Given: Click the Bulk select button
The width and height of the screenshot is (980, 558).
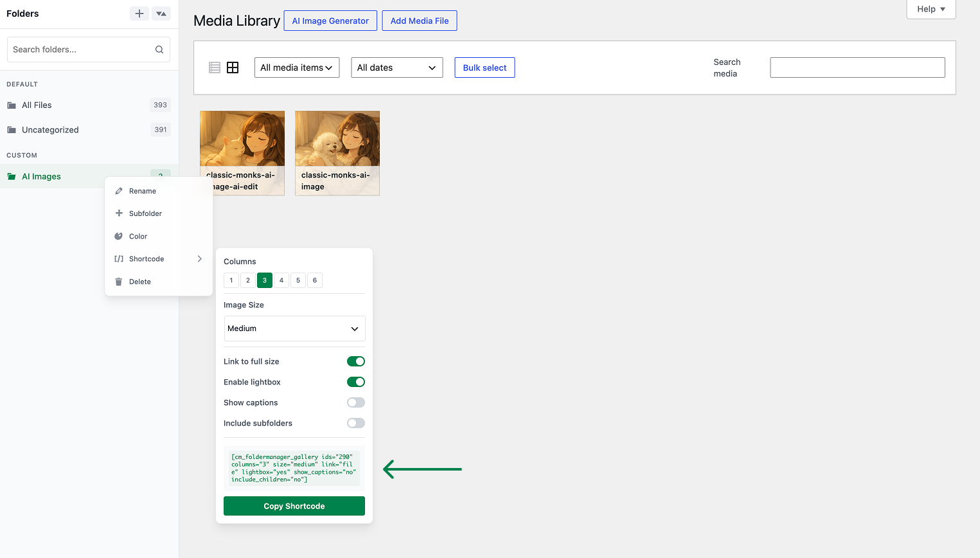Looking at the screenshot, I should [485, 67].
